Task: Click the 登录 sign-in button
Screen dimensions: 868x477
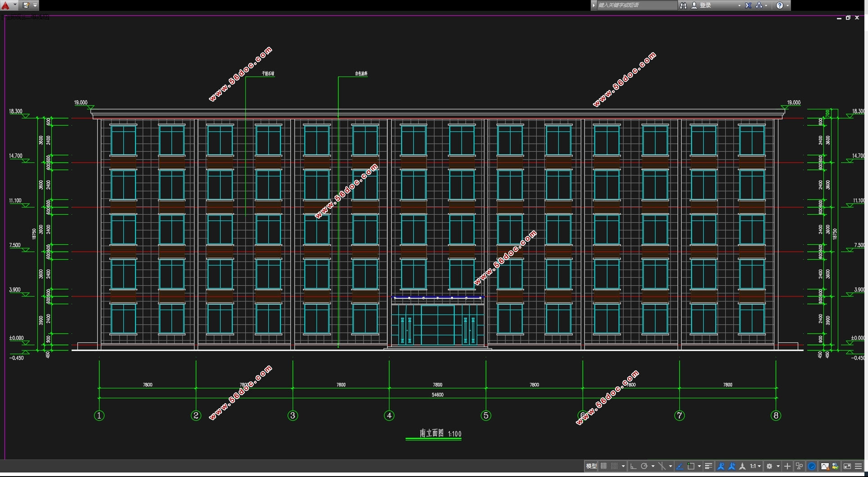Action: [705, 5]
